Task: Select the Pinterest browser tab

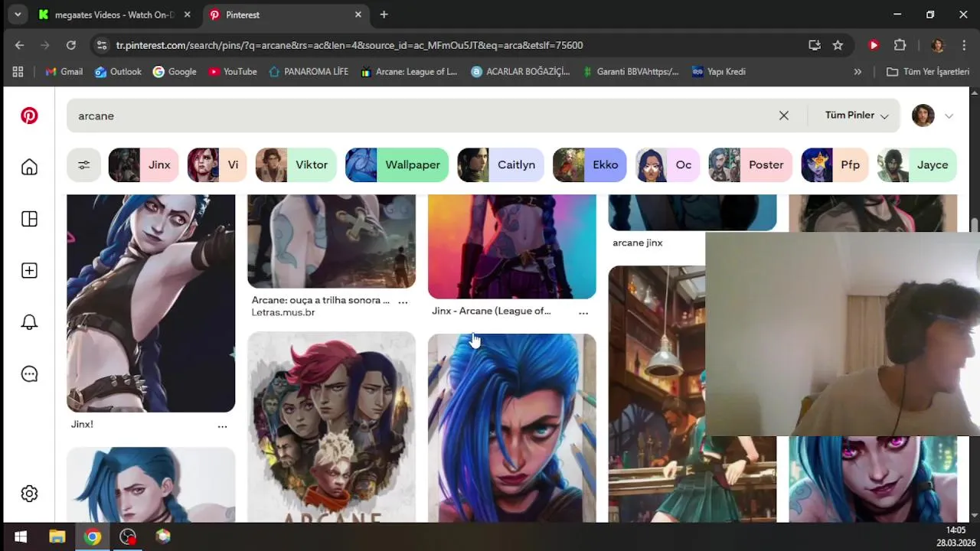Action: click(279, 15)
